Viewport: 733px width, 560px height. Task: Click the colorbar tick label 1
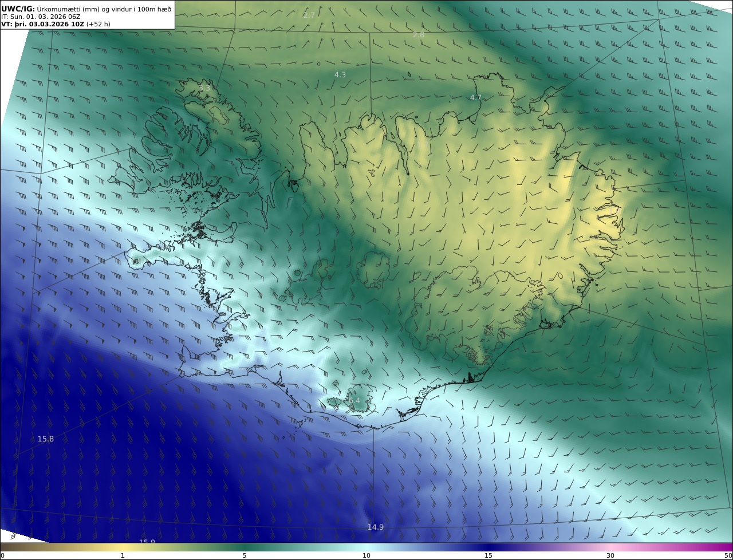click(x=122, y=555)
